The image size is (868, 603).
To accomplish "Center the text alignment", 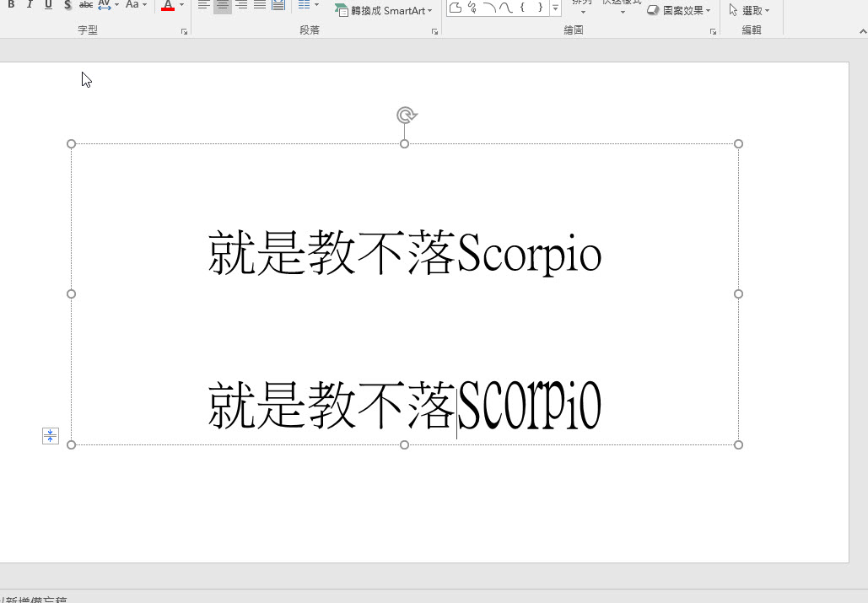I will coord(223,5).
